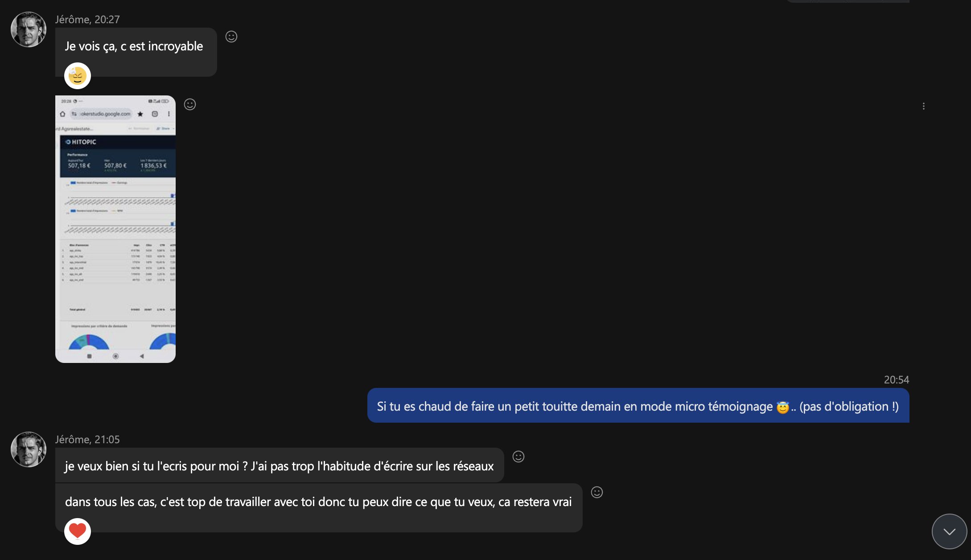Screen dimensions: 971x560
Task: Click sender name 'Jérôme, 21:05'
Action: point(87,440)
